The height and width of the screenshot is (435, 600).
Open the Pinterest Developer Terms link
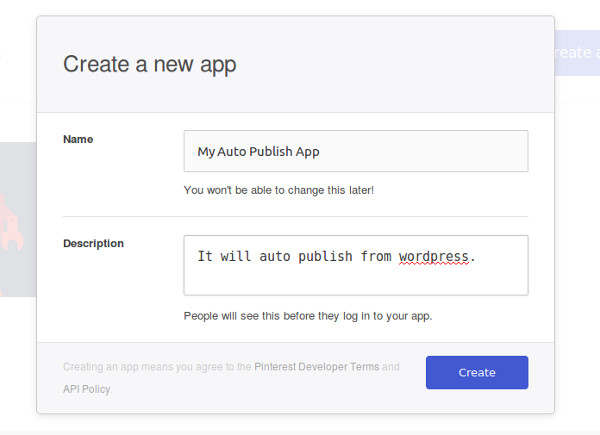pyautogui.click(x=316, y=367)
